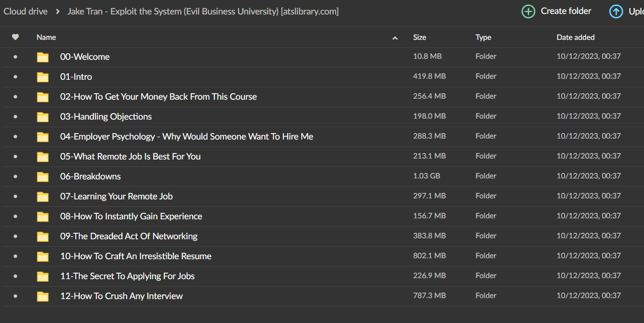Click folder icon for 06-Breakdowns
This screenshot has height=323, width=644.
[x=43, y=177]
